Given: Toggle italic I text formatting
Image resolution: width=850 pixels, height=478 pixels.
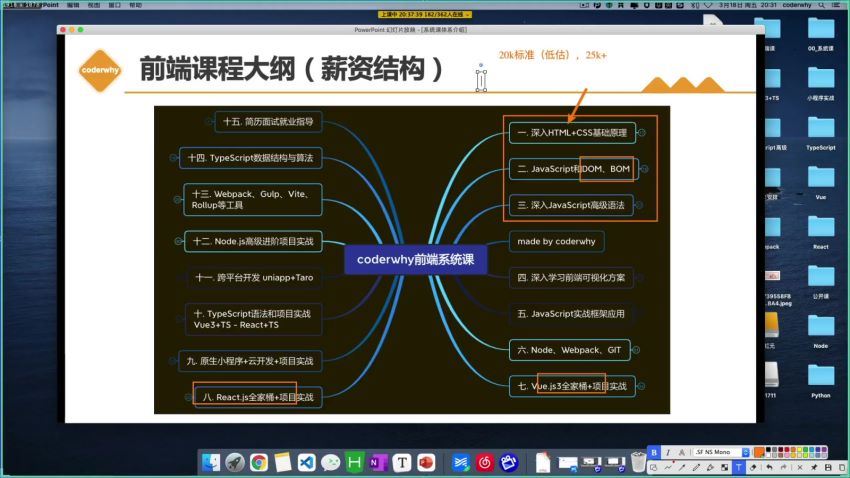Looking at the screenshot, I should point(668,452).
